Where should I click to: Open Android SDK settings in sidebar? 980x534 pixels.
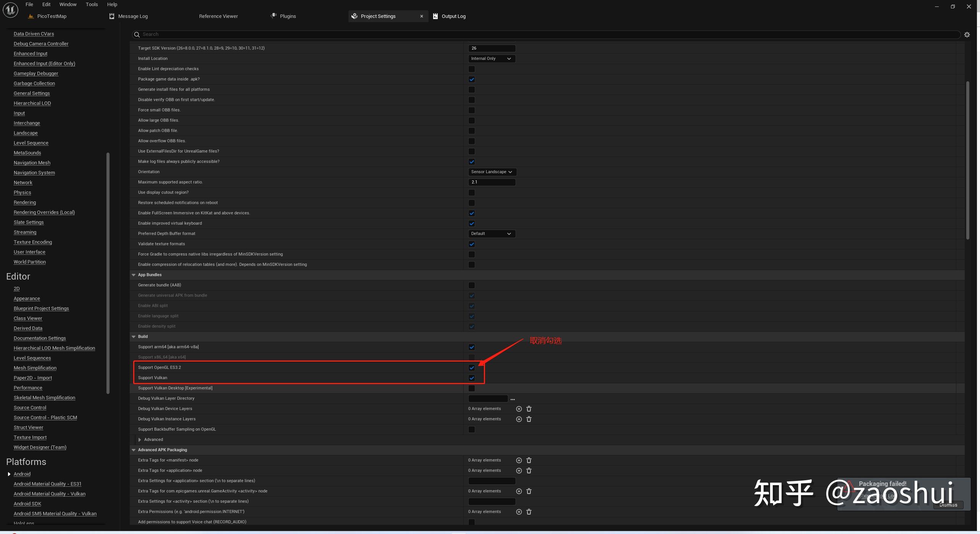(27, 504)
